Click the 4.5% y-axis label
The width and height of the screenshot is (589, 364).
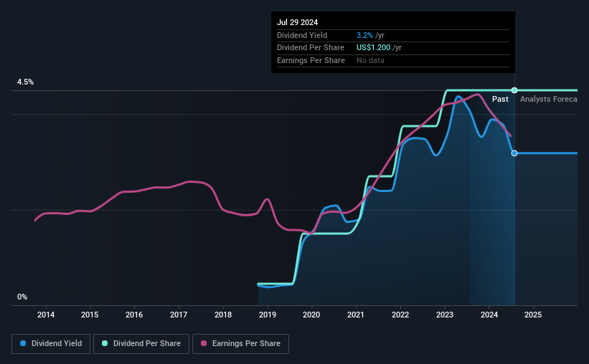tap(25, 82)
